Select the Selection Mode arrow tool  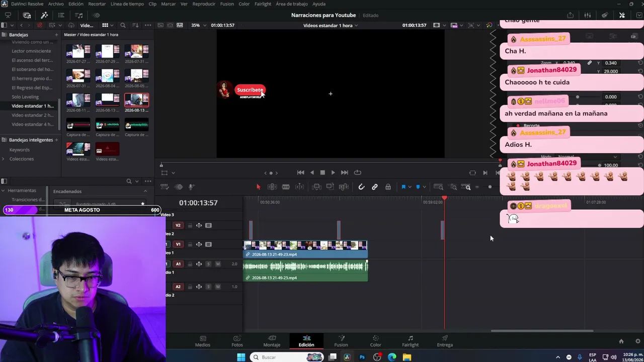click(x=258, y=187)
